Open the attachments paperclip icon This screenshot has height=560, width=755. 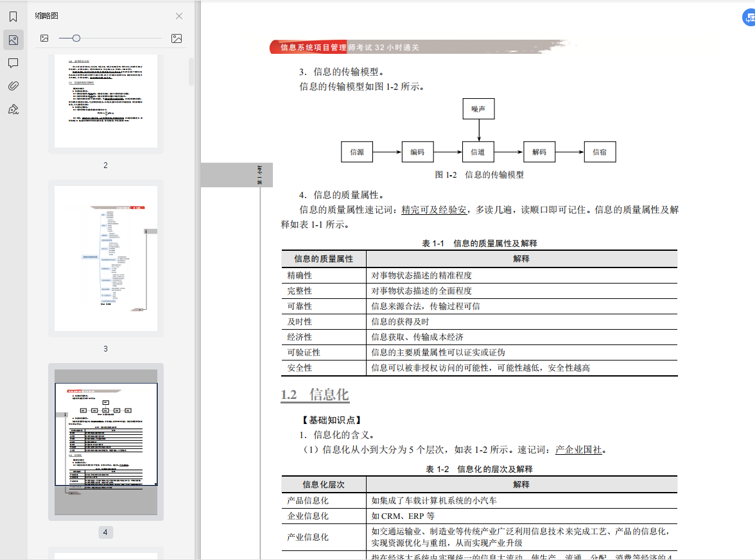pos(13,86)
